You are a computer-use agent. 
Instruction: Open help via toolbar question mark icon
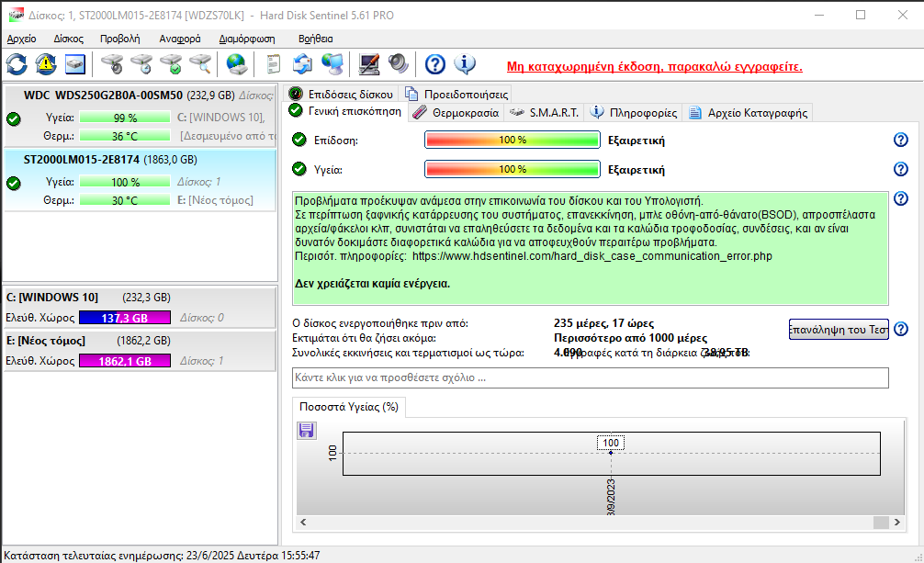(434, 64)
